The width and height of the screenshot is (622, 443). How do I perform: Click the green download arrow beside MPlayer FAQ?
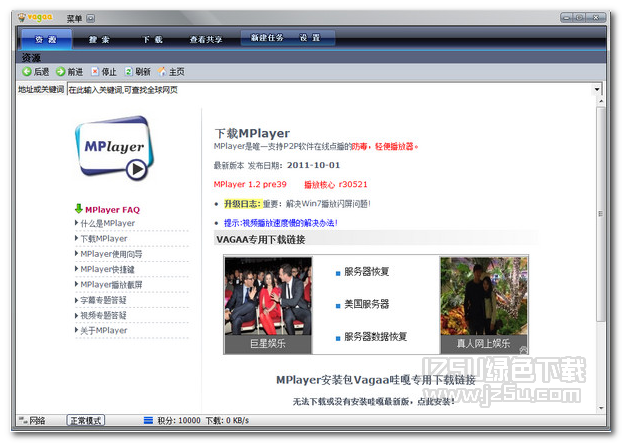[x=79, y=209]
